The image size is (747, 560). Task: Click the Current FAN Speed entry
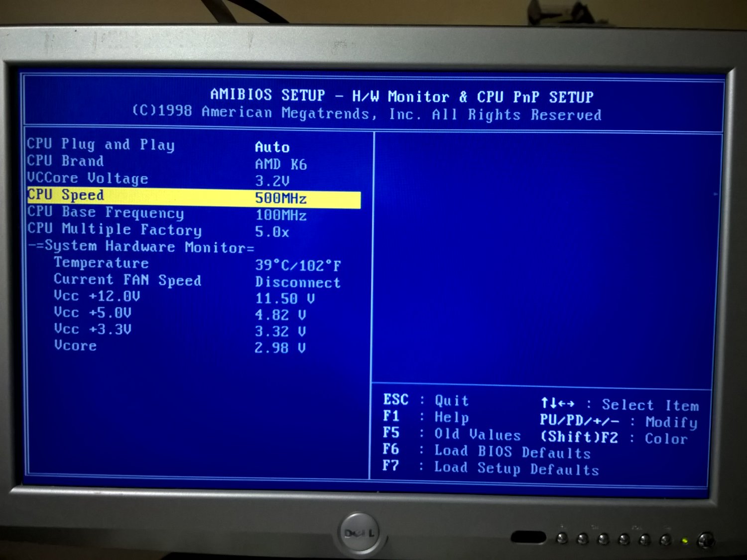128,280
